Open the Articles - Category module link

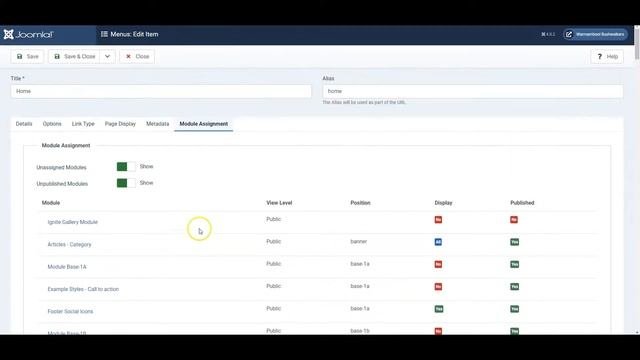pyautogui.click(x=69, y=244)
